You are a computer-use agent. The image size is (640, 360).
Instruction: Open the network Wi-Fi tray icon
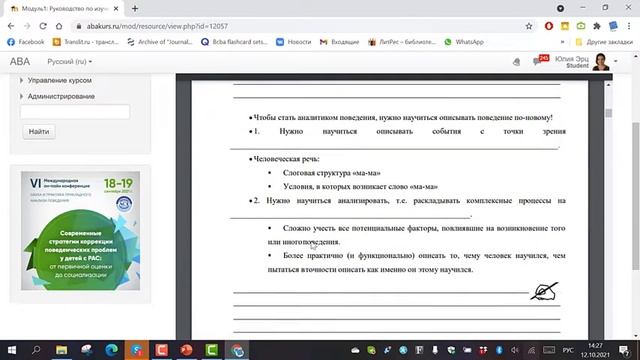531,350
